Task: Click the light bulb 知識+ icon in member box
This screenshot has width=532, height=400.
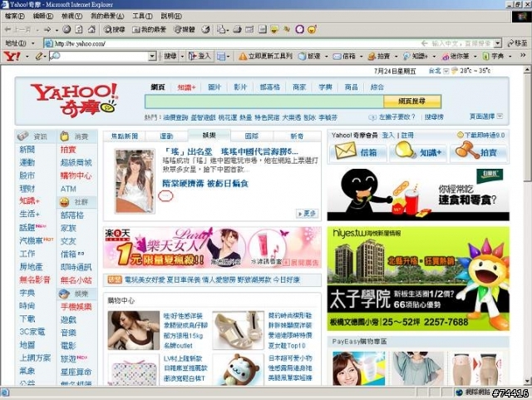Action: tap(405, 151)
